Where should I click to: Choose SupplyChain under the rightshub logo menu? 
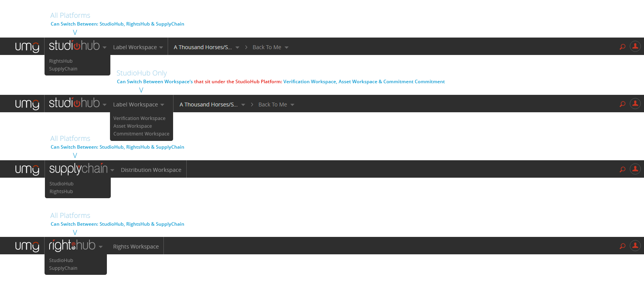(63, 268)
